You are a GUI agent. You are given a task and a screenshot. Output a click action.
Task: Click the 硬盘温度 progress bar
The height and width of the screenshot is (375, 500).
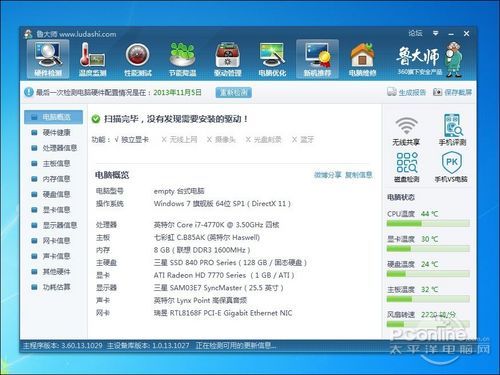point(428,274)
